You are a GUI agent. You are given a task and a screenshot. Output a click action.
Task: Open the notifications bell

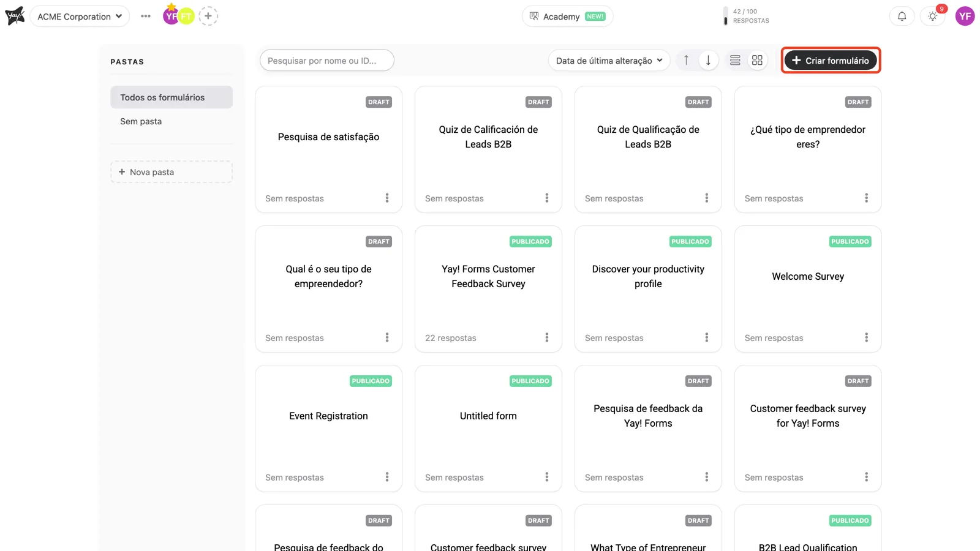(902, 17)
